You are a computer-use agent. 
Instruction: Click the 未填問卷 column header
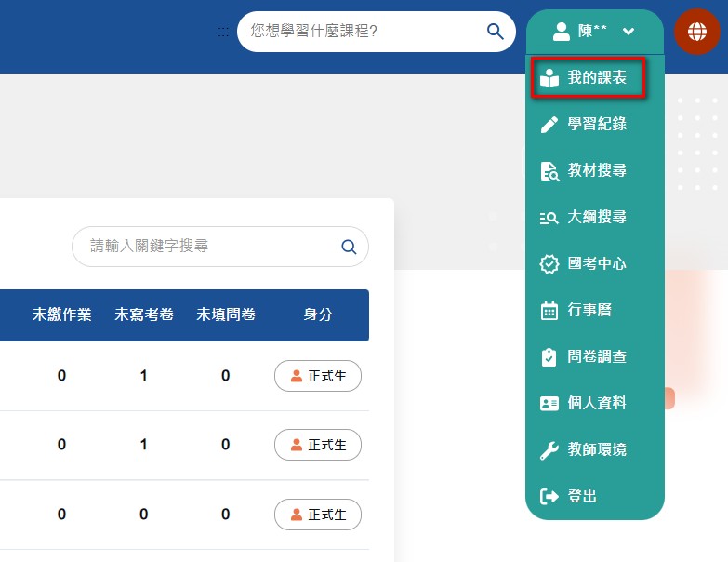[x=226, y=314]
